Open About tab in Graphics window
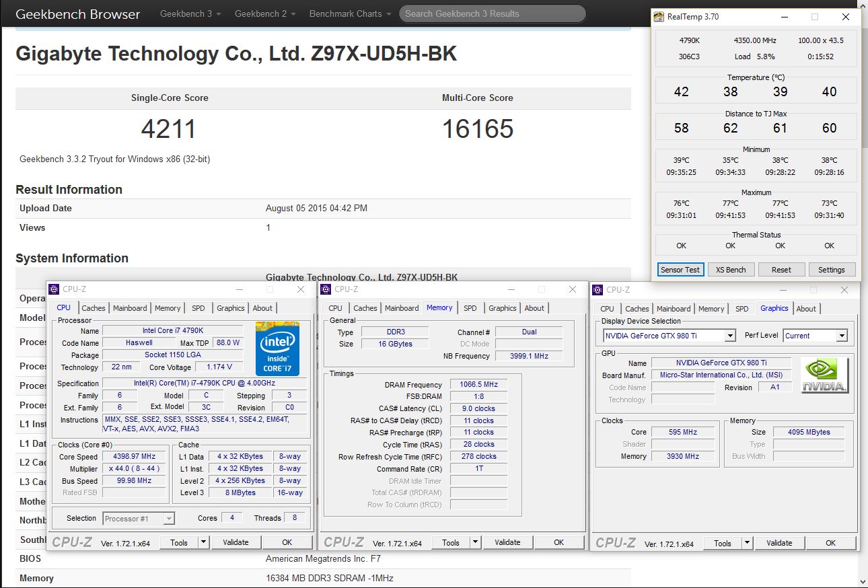The width and height of the screenshot is (868, 588). click(806, 309)
